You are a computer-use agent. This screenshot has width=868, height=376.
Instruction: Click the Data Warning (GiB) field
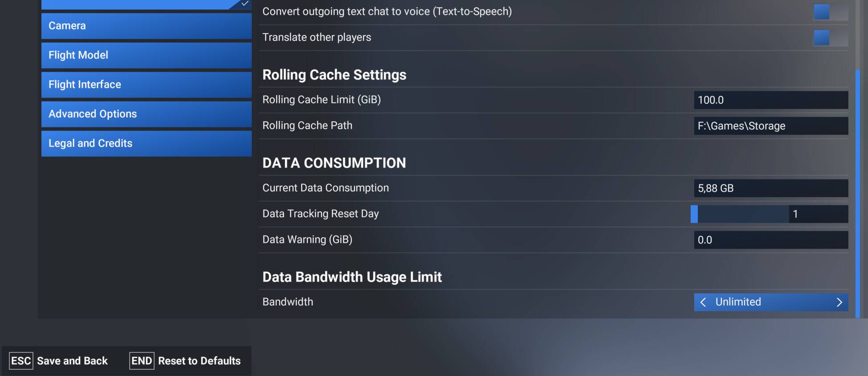pyautogui.click(x=771, y=240)
